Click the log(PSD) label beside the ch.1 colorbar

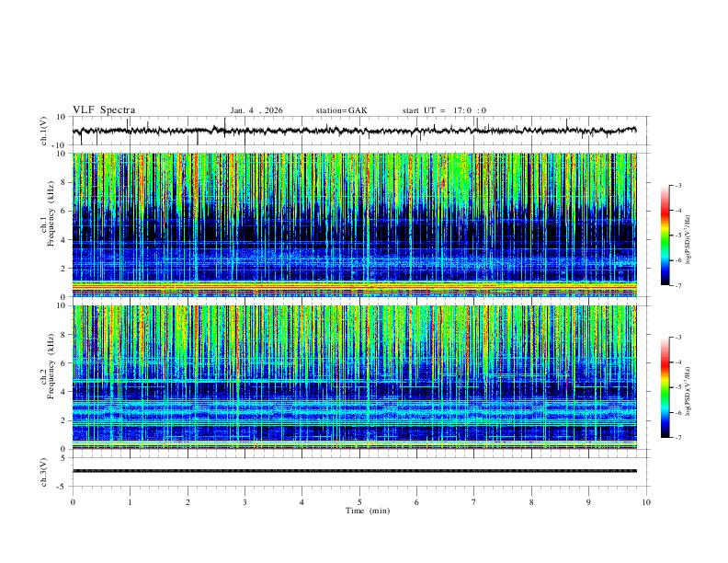point(688,239)
